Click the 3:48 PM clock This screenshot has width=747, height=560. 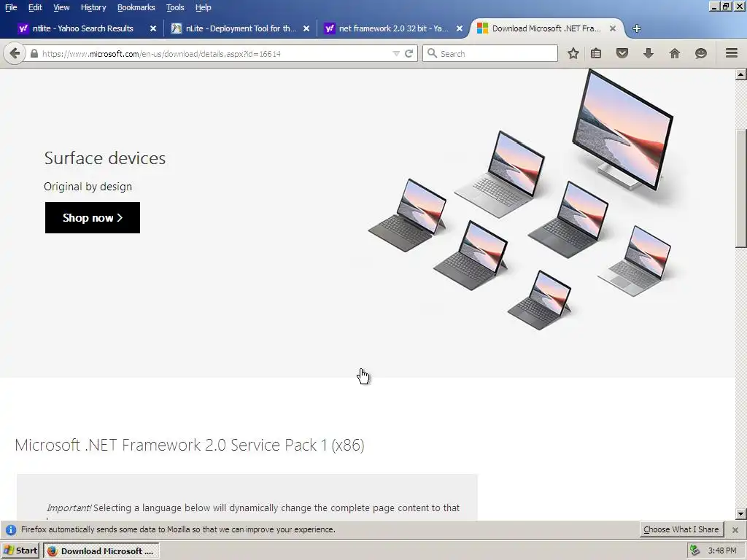pyautogui.click(x=721, y=551)
